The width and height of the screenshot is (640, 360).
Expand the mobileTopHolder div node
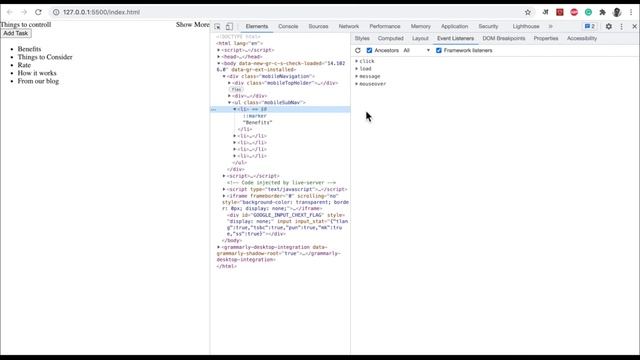click(229, 83)
